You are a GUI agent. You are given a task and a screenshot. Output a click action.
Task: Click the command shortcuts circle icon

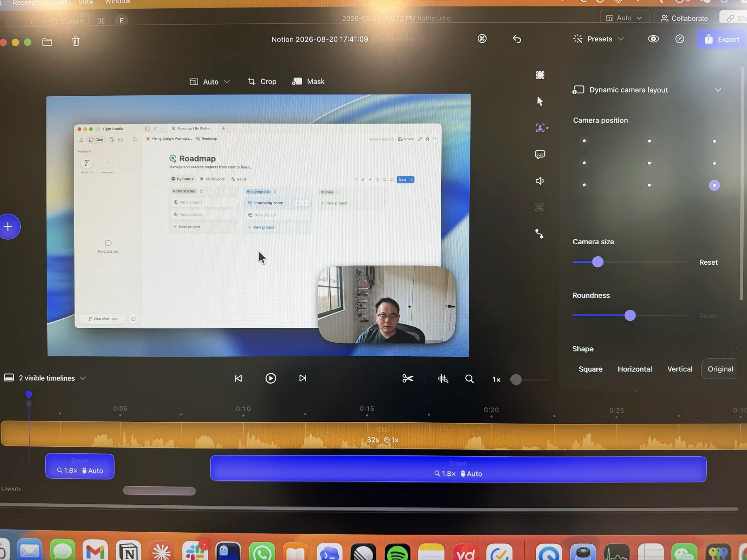coord(482,39)
